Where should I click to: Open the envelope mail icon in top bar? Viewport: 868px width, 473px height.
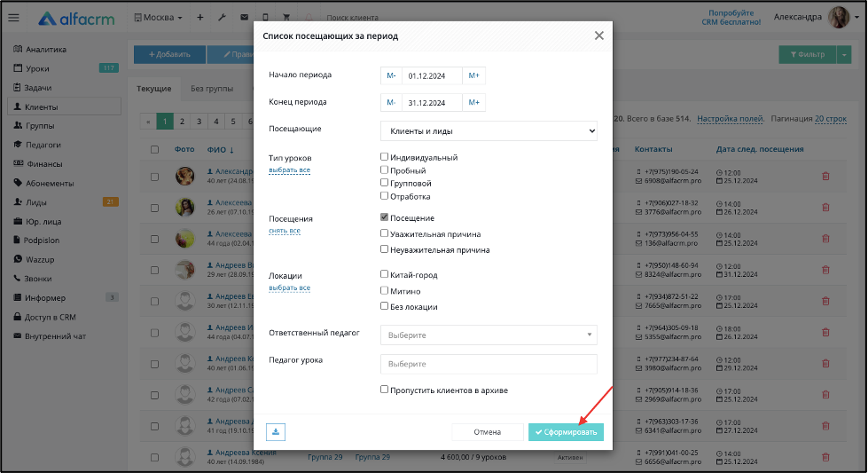coord(244,17)
